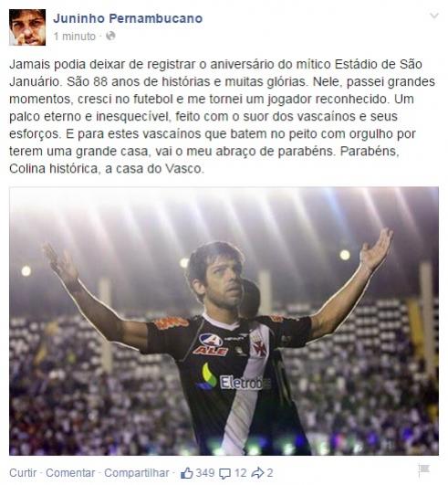
Task: Click the ALE sponsor logo in photo
Action: click(x=212, y=344)
